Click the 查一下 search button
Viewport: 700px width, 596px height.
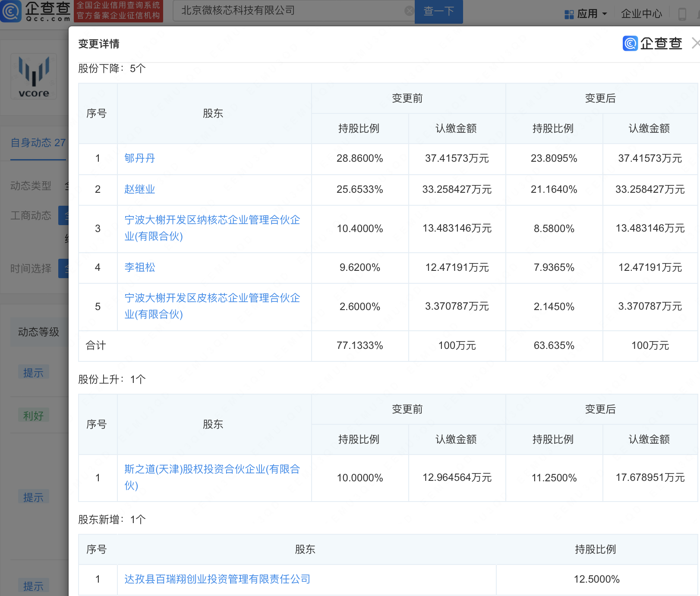point(438,11)
